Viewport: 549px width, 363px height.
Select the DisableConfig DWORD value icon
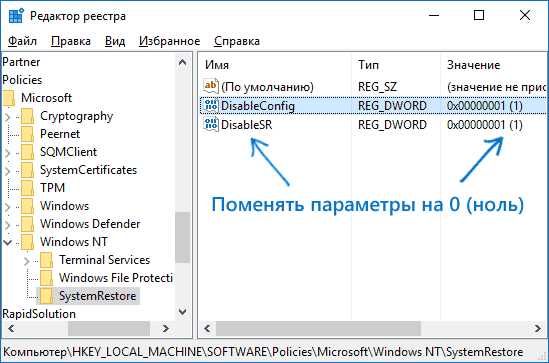(x=211, y=106)
